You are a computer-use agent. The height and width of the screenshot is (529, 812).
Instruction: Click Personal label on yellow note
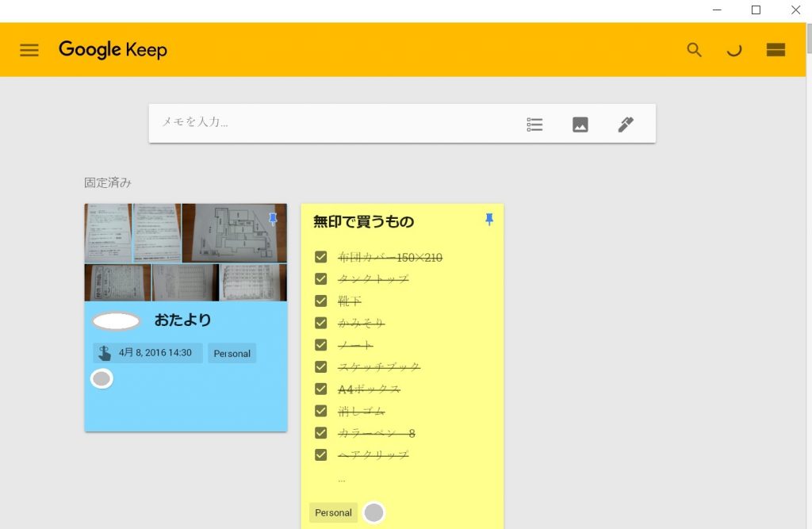(333, 512)
